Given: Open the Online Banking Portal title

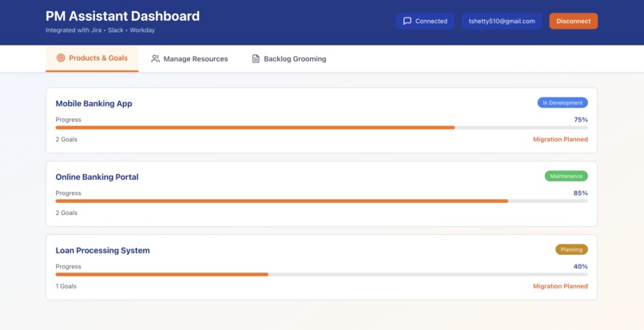Looking at the screenshot, I should 97,177.
